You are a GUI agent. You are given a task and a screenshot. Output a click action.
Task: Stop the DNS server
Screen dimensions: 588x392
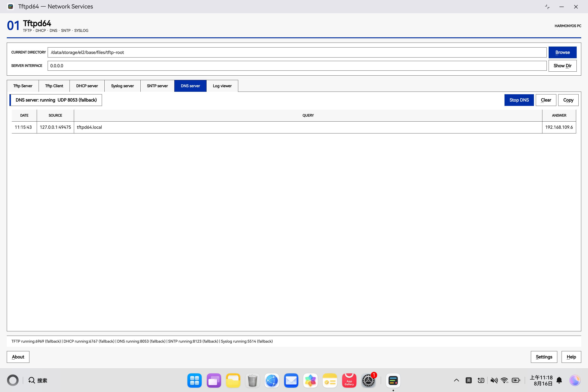[x=519, y=100]
